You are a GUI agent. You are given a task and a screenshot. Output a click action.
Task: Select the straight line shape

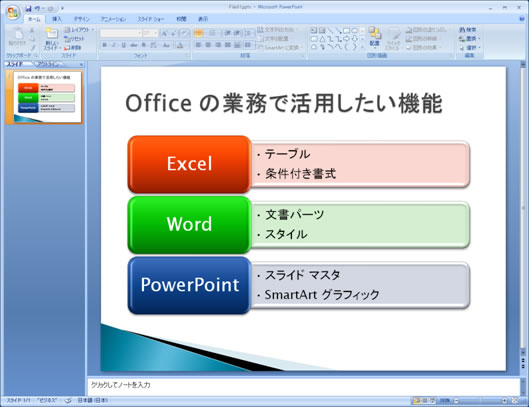pyautogui.click(x=330, y=30)
